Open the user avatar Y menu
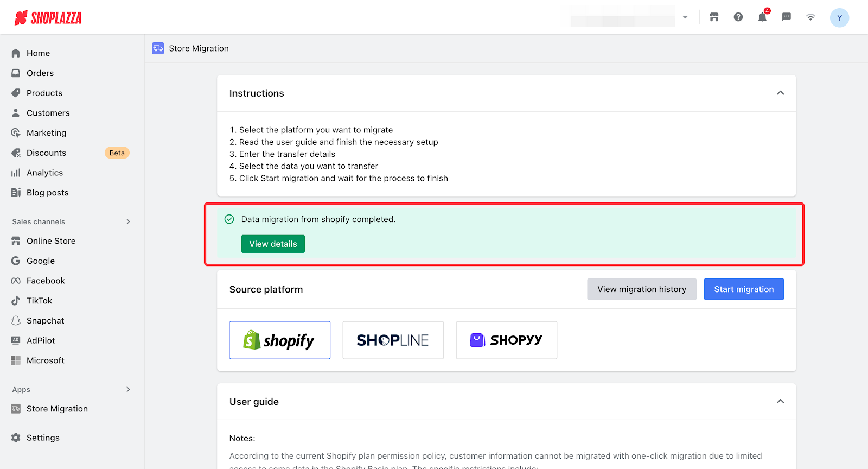The width and height of the screenshot is (868, 469). [839, 18]
